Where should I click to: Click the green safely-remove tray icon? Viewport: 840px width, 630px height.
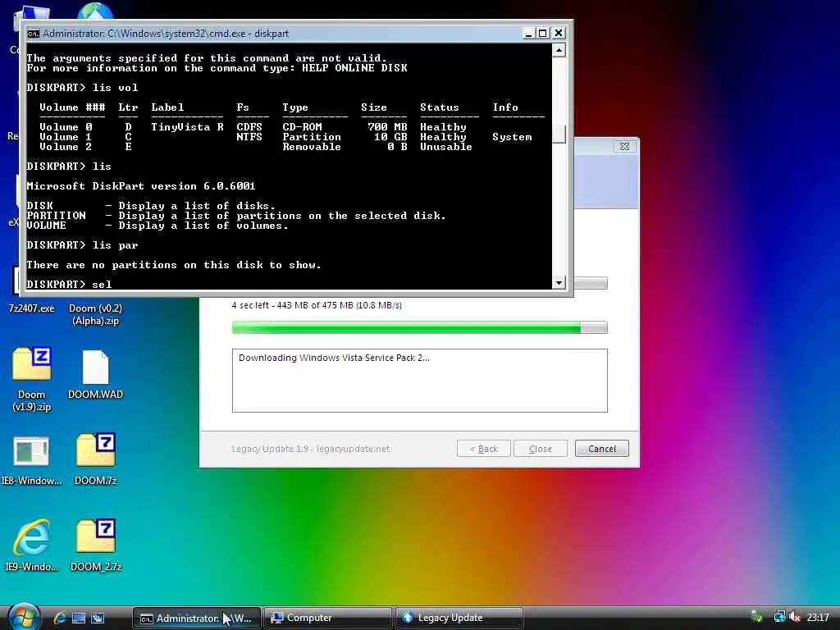click(757, 617)
